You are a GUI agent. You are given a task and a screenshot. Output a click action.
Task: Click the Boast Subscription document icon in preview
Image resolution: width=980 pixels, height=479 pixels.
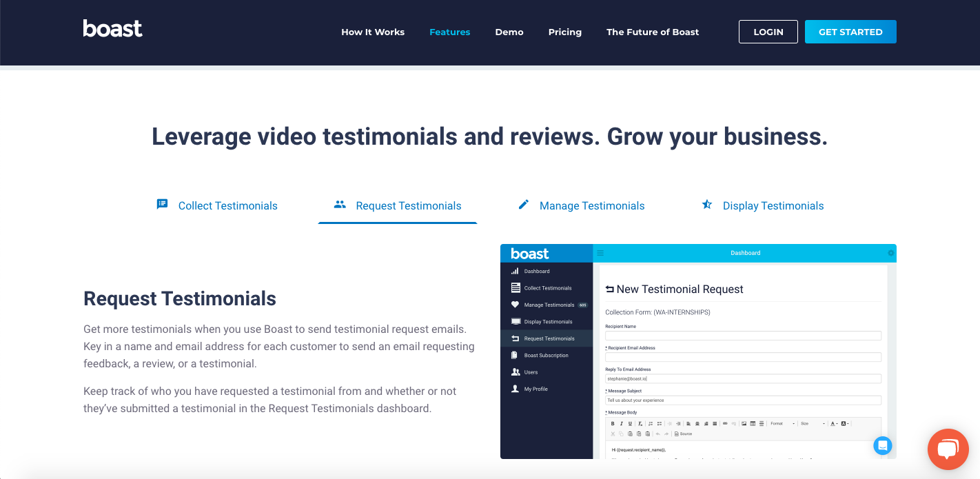click(x=515, y=355)
